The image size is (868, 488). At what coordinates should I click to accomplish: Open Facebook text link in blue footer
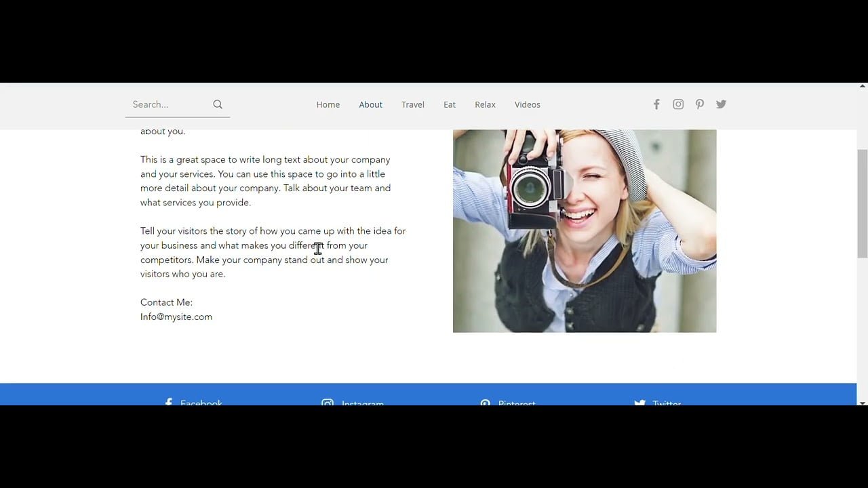201,403
